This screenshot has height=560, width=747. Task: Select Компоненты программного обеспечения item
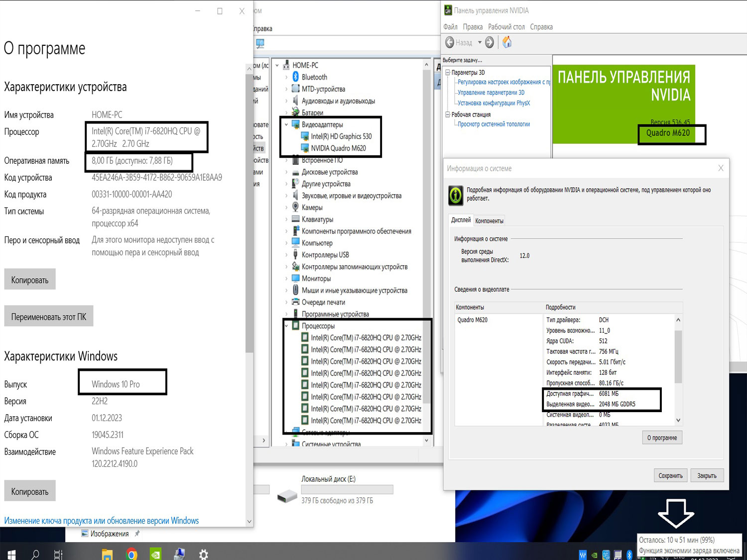[x=357, y=231]
